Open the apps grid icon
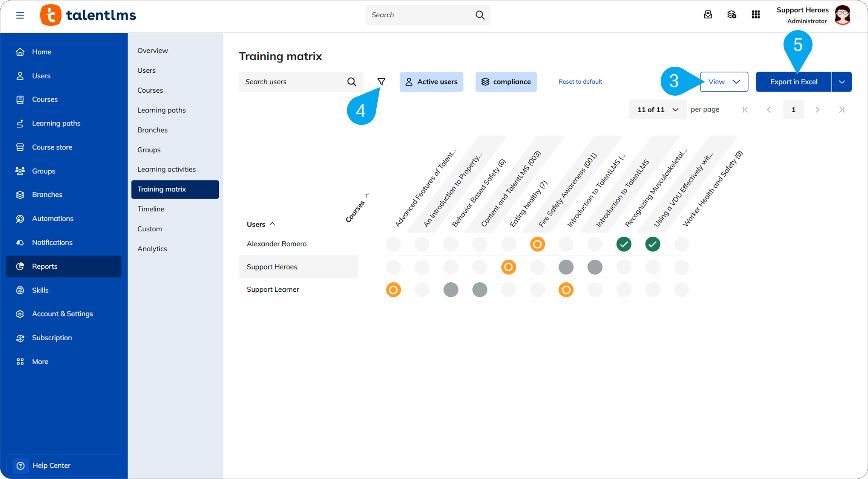Image resolution: width=868 pixels, height=479 pixels. pos(756,15)
